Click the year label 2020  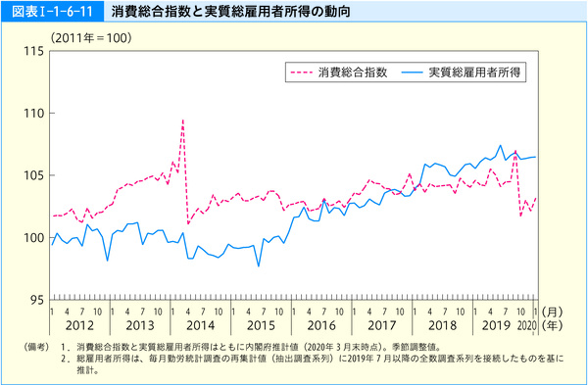point(527,325)
